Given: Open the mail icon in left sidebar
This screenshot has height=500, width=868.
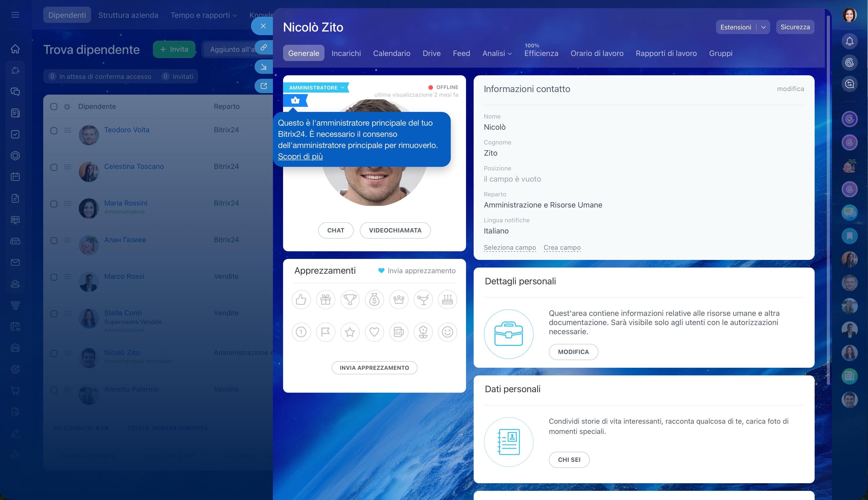Looking at the screenshot, I should point(15,262).
